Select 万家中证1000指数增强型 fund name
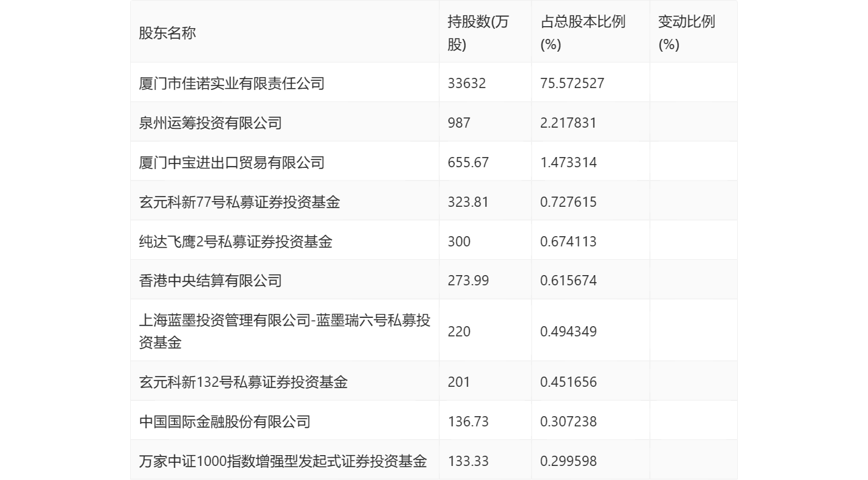 (x=283, y=461)
